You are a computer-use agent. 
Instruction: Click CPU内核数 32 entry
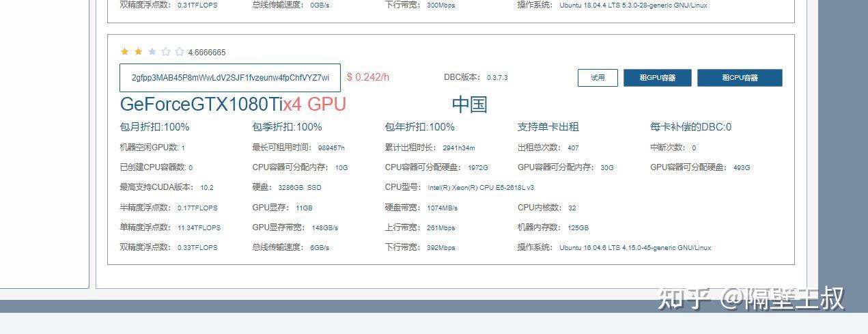547,208
